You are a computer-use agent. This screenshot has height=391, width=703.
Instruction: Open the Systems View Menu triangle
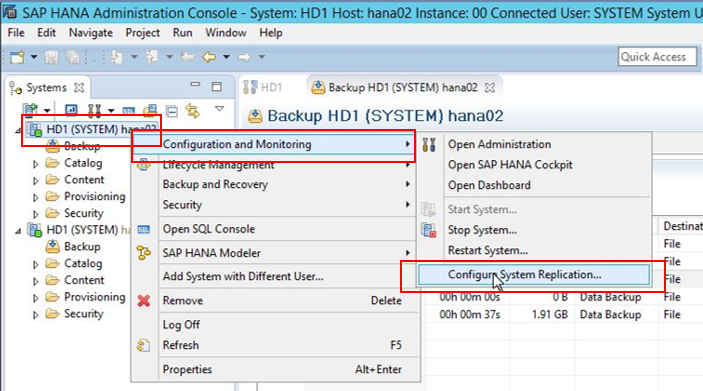pos(219,109)
